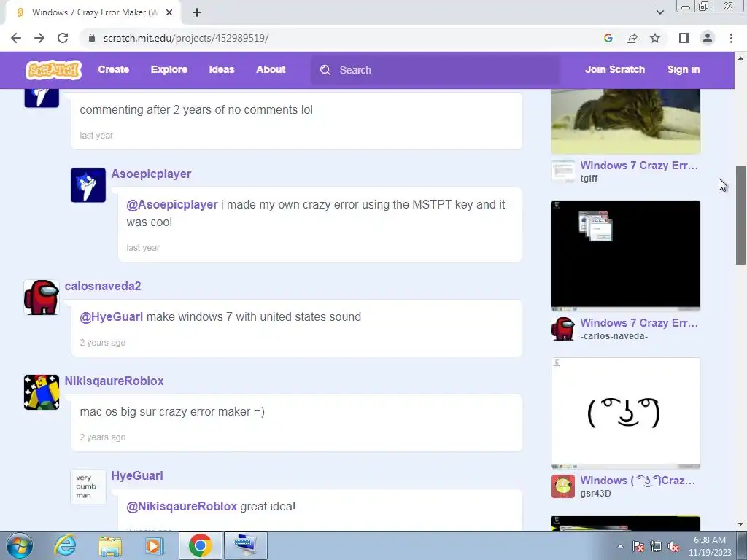Image resolution: width=747 pixels, height=560 pixels.
Task: Open -carlos-naveda- Windows 7 Crazy Err... title
Action: pyautogui.click(x=639, y=323)
